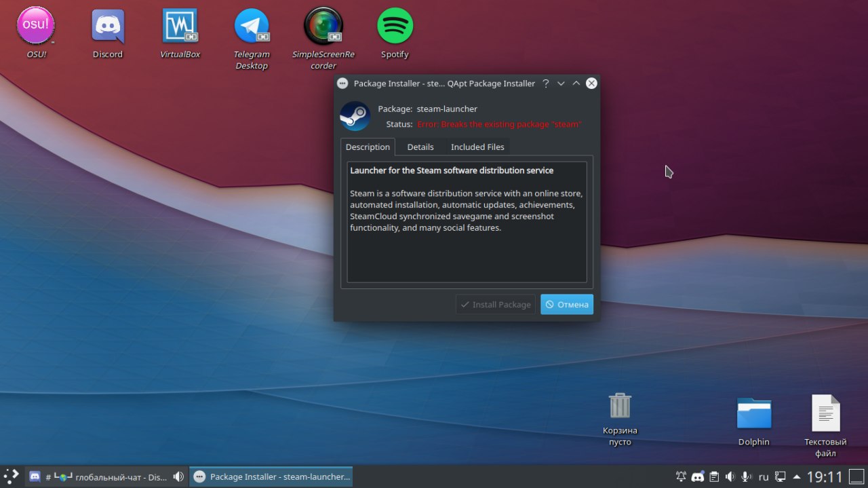Click the Discord tray icon
This screenshot has width=868, height=488.
click(698, 476)
